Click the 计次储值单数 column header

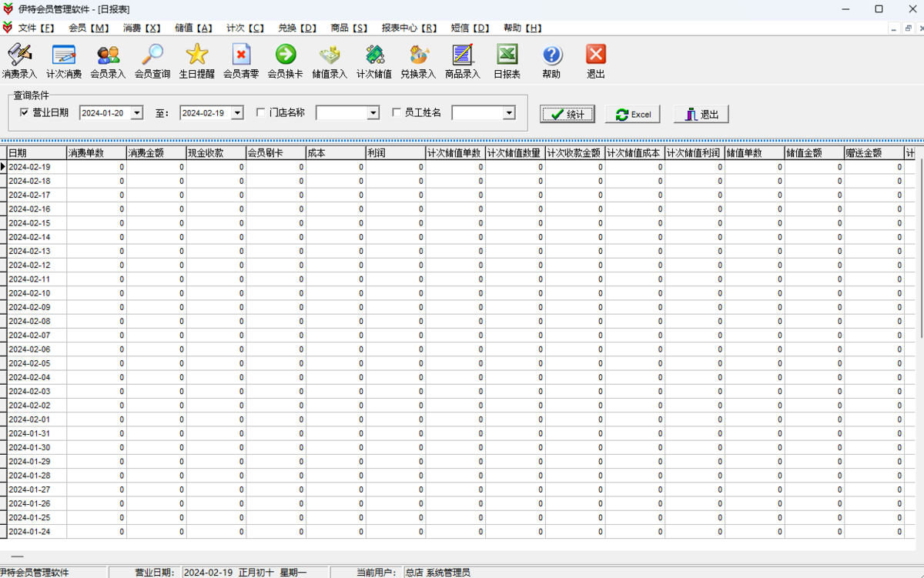(x=456, y=153)
